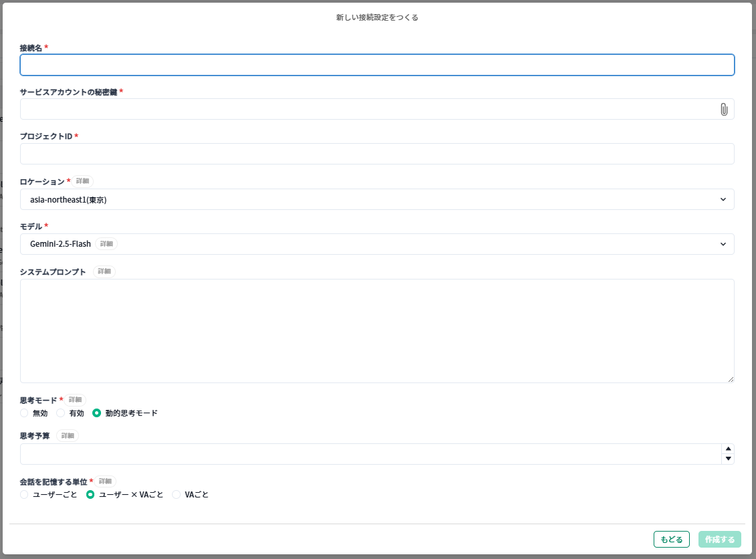
Task: Click 詳細 badge beside 思考モード
Action: (75, 400)
